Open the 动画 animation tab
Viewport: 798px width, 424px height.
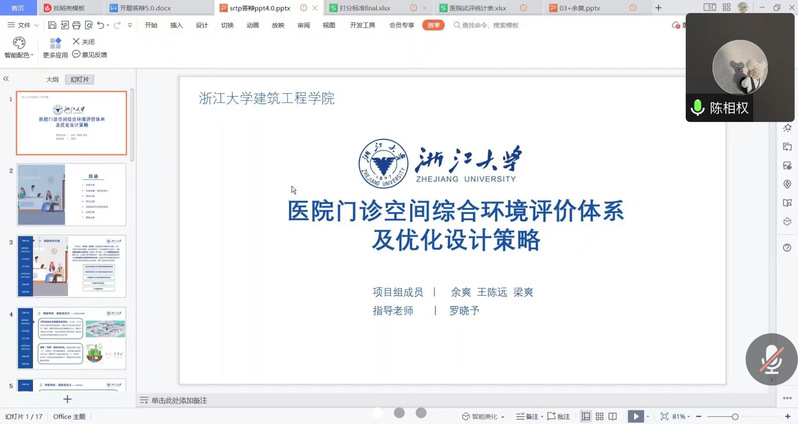coord(252,25)
